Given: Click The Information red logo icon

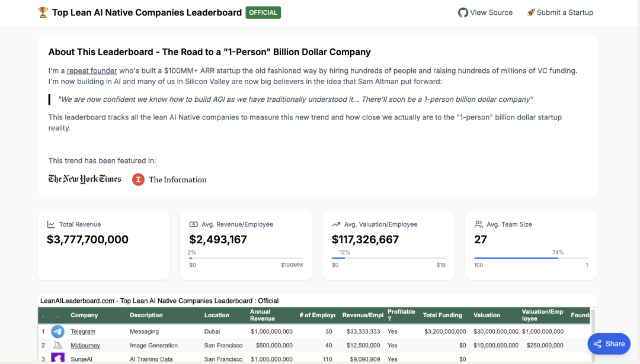Looking at the screenshot, I should (x=138, y=179).
